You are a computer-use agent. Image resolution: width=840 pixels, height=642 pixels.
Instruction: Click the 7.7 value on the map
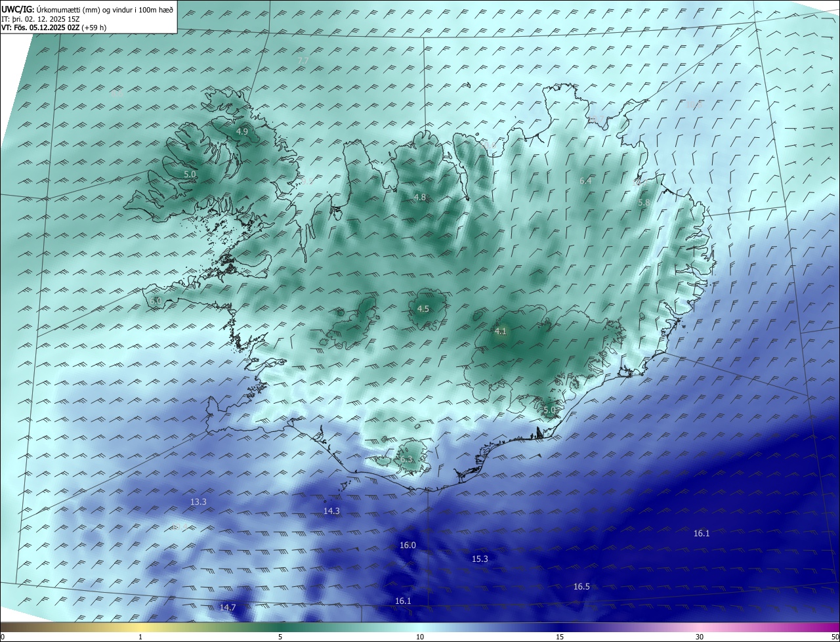[303, 61]
